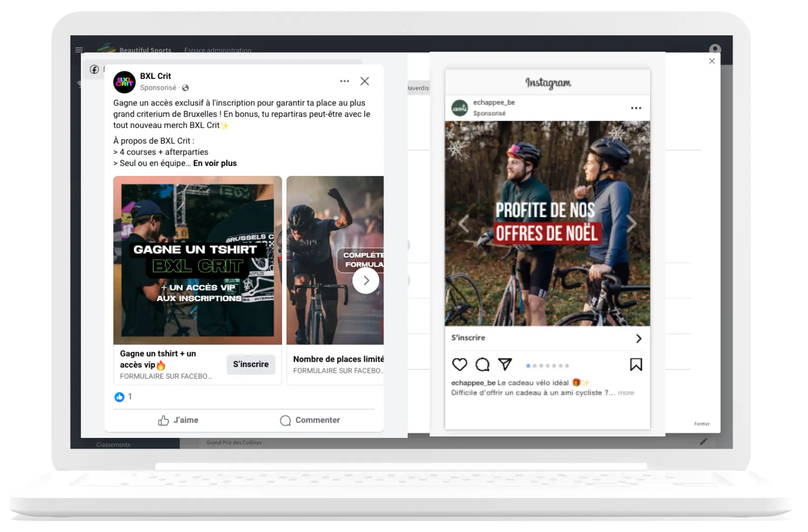Open the Gagne un tshirt carousel image

point(198,260)
